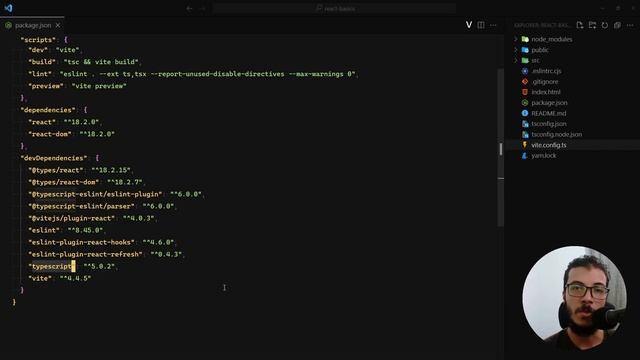The image size is (640, 360).
Task: Click "eslint-plugin-react-hooks" key
Action: click(x=82, y=242)
